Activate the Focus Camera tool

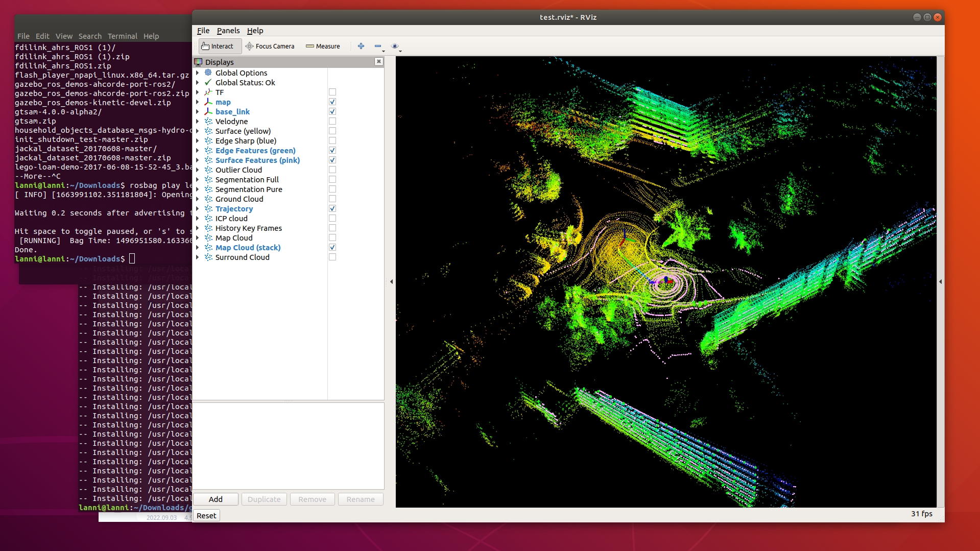point(270,46)
